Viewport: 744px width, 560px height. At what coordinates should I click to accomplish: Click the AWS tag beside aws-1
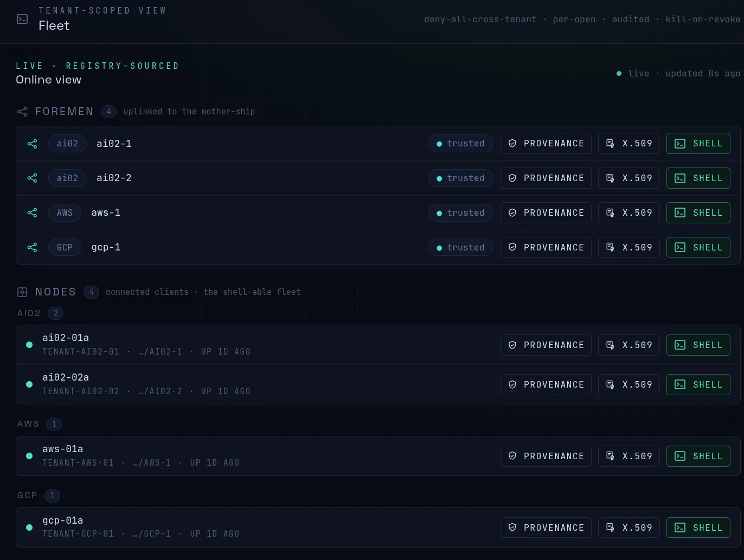pyautogui.click(x=65, y=213)
